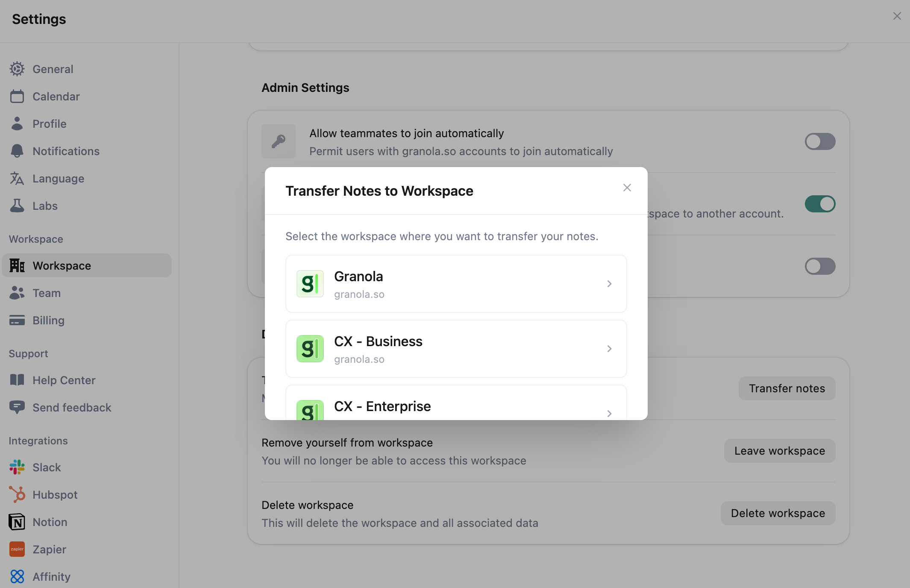Click the Language translate icon
Screen dimensions: 910x588
point(17,178)
